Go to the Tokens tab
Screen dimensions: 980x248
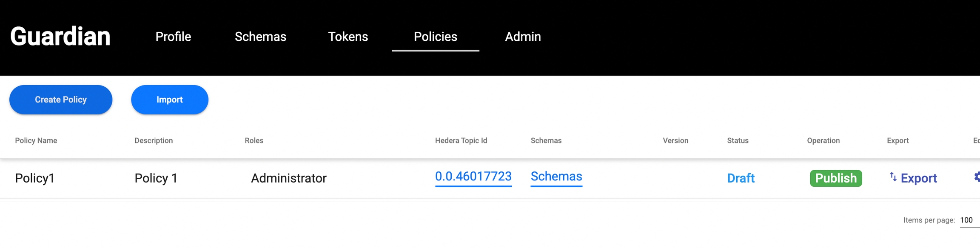(x=348, y=37)
